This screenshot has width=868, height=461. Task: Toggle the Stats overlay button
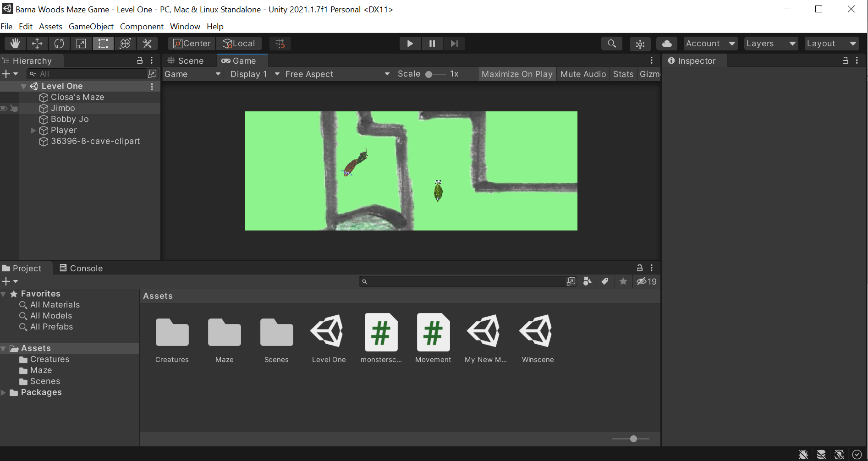(x=623, y=74)
